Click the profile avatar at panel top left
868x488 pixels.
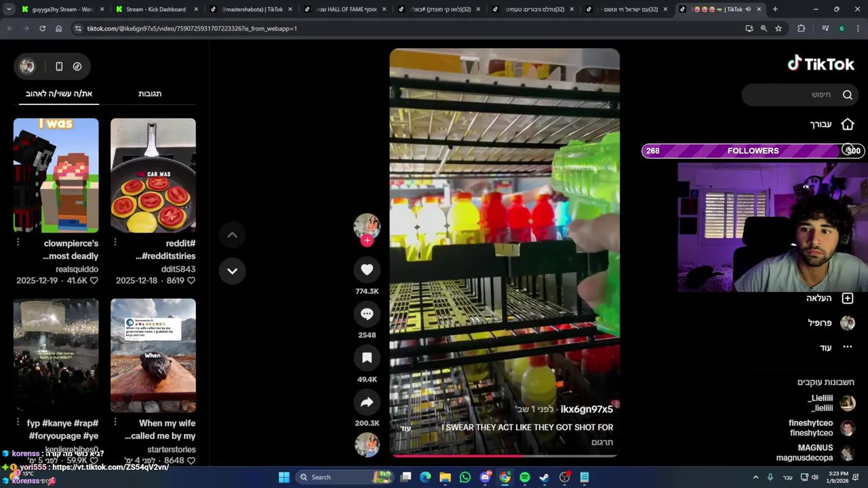(x=27, y=66)
